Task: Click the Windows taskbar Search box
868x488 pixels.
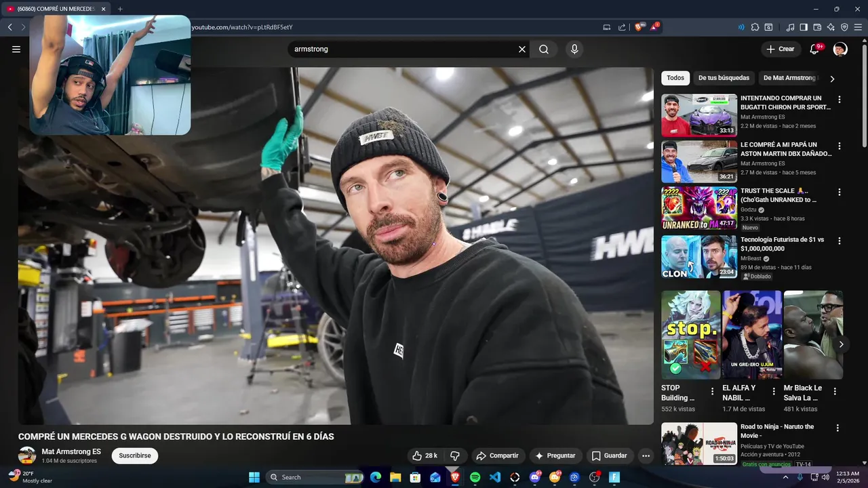Action: 315,477
